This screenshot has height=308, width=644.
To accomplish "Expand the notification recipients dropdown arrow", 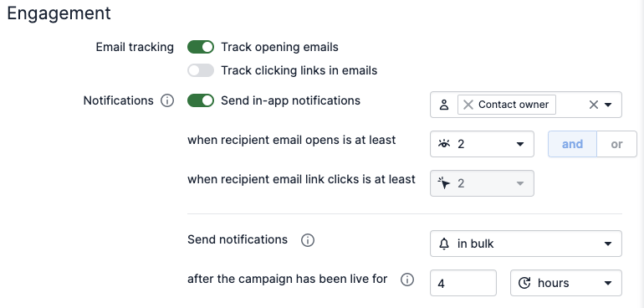I will click(608, 105).
